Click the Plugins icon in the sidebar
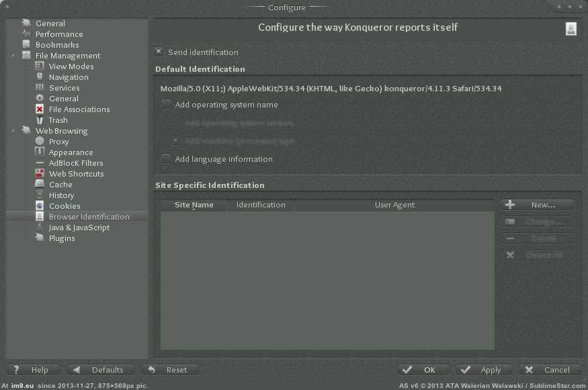 [40, 238]
